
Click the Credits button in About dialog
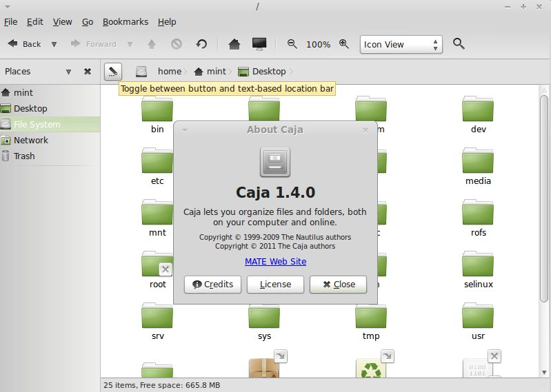(212, 284)
